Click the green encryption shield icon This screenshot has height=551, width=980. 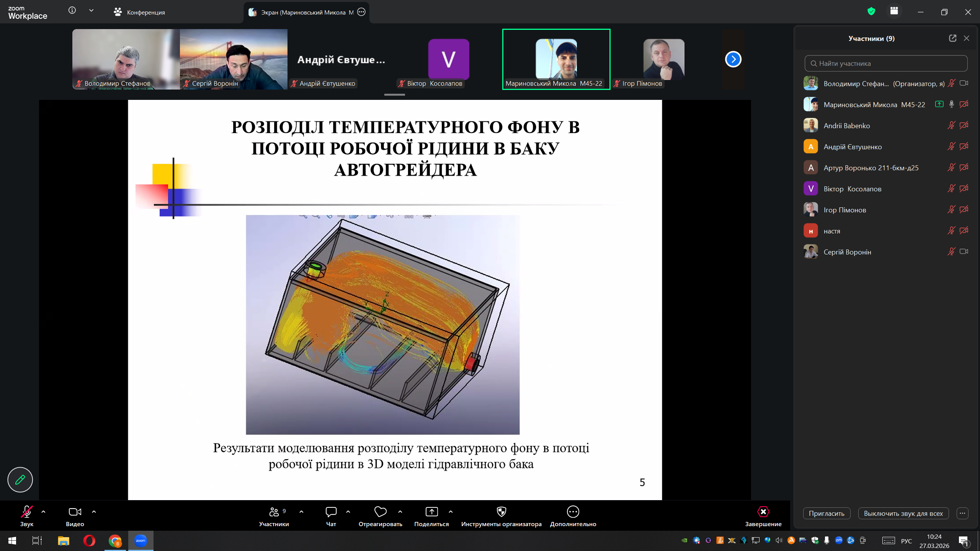(x=871, y=11)
